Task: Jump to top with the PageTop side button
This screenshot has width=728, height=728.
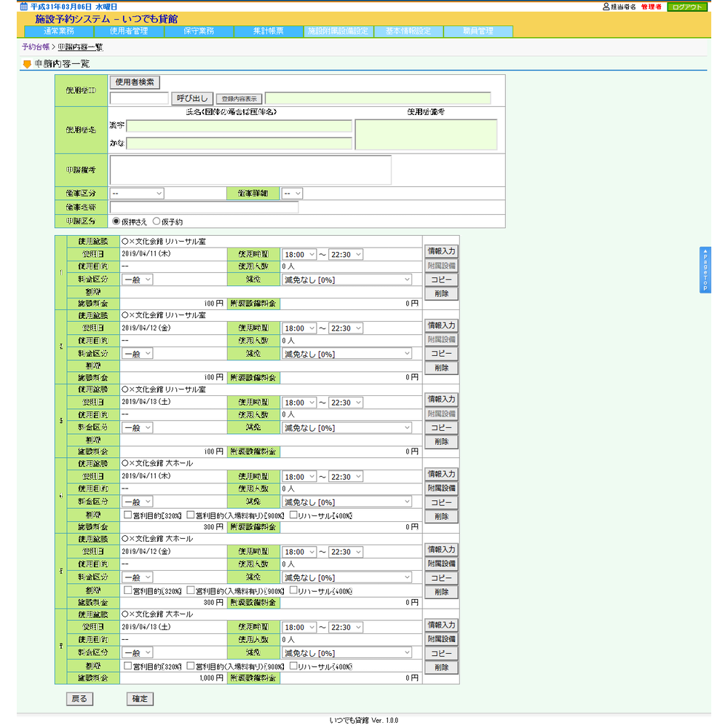Action: pos(705,270)
